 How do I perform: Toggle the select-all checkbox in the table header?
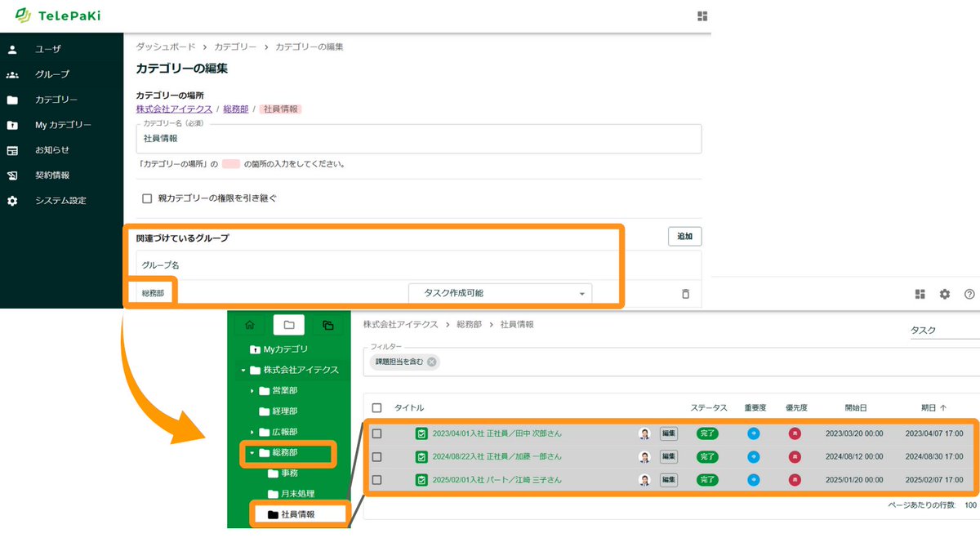tap(376, 407)
